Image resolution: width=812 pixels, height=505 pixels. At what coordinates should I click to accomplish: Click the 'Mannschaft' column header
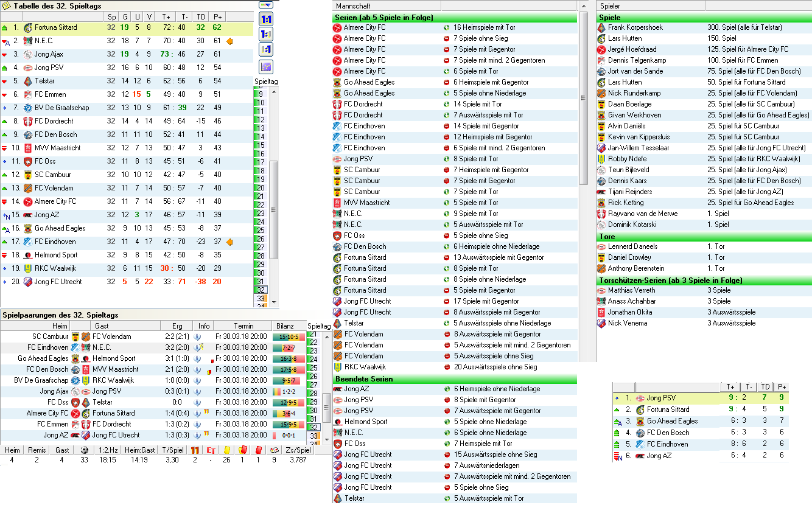click(387, 5)
